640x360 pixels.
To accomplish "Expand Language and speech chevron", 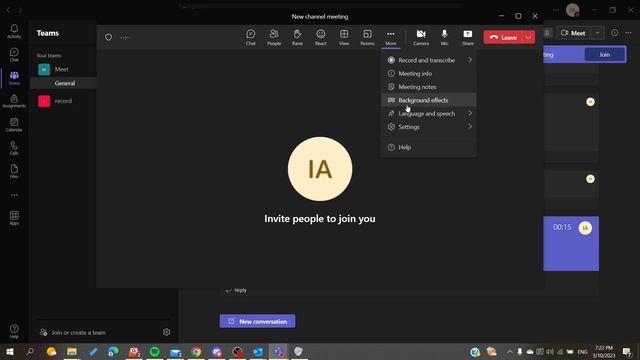I will click(470, 113).
